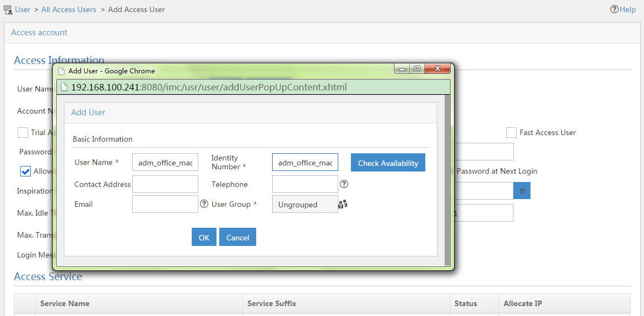
Task: Go to the User breadcrumb link
Action: pos(23,9)
